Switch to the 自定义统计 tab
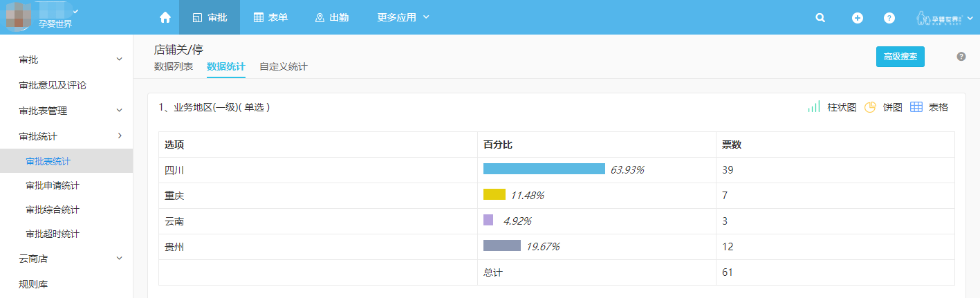The width and height of the screenshot is (980, 298). pos(284,67)
